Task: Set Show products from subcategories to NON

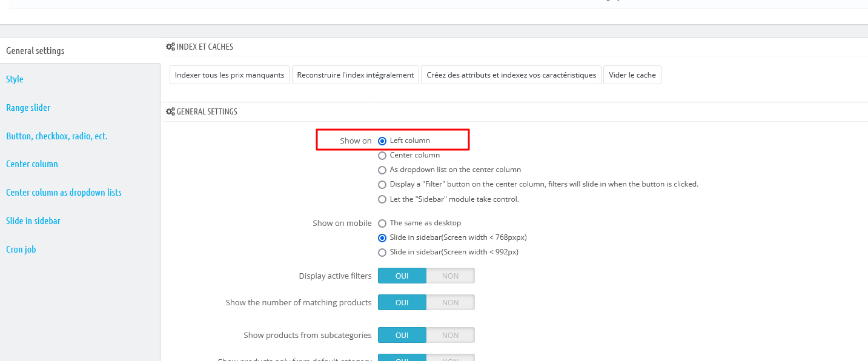Action: coord(450,335)
